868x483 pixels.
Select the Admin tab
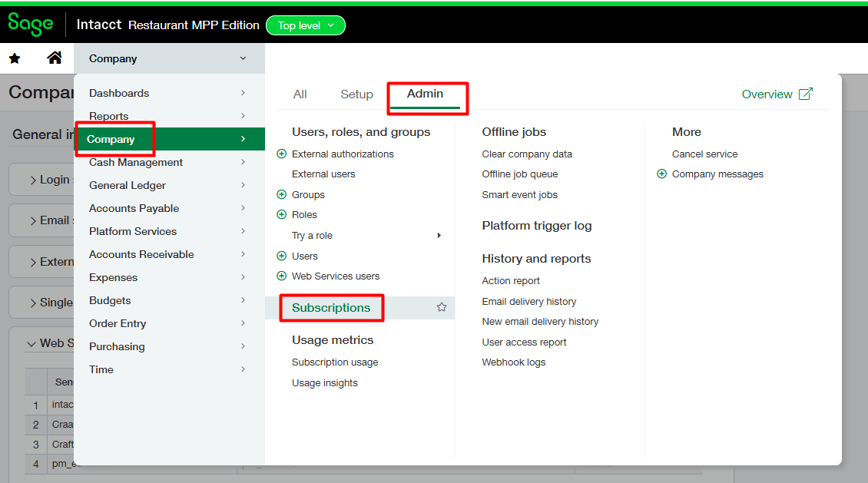pos(425,94)
